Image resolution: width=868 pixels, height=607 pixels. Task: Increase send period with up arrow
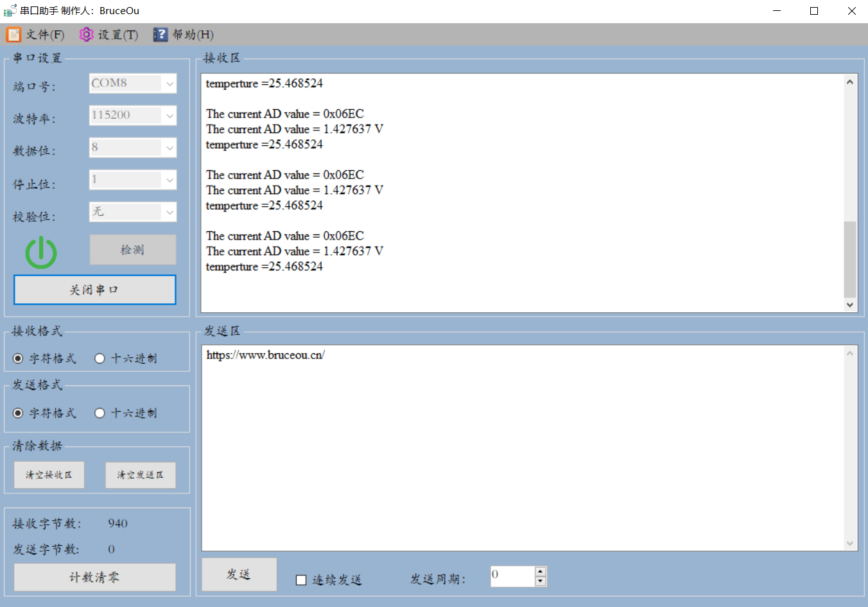point(541,571)
